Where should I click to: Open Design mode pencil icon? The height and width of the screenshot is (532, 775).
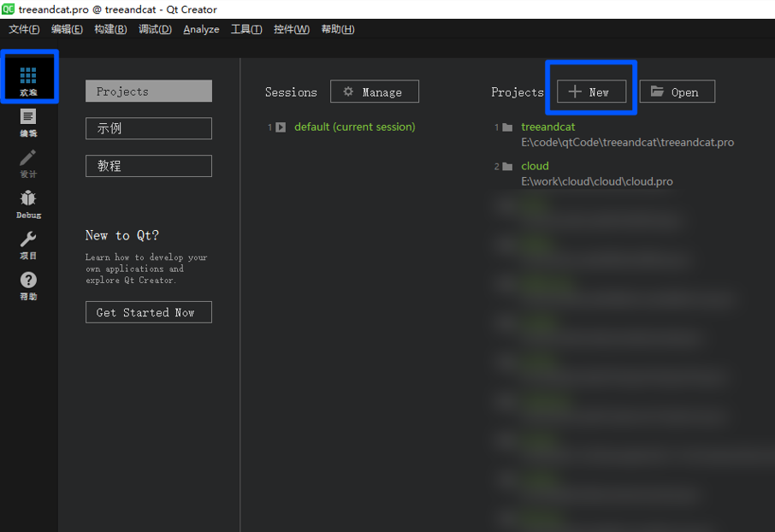click(27, 157)
